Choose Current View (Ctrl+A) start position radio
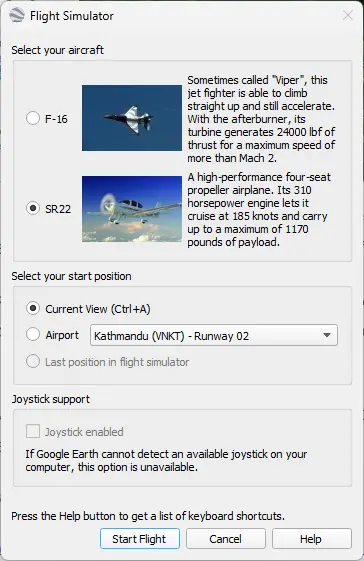 [33, 308]
